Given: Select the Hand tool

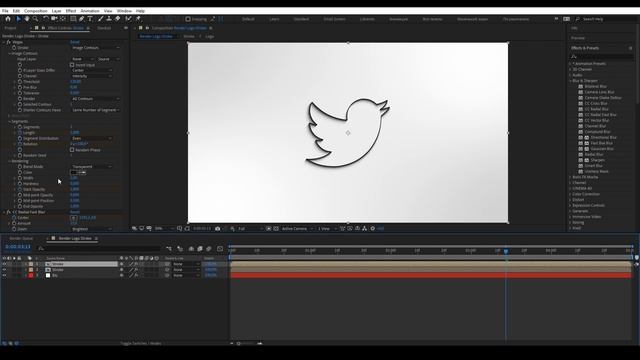Looking at the screenshot, I should (27, 19).
